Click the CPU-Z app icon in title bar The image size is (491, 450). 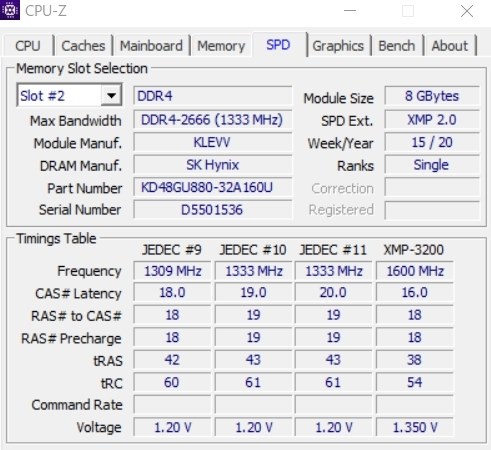tap(9, 10)
